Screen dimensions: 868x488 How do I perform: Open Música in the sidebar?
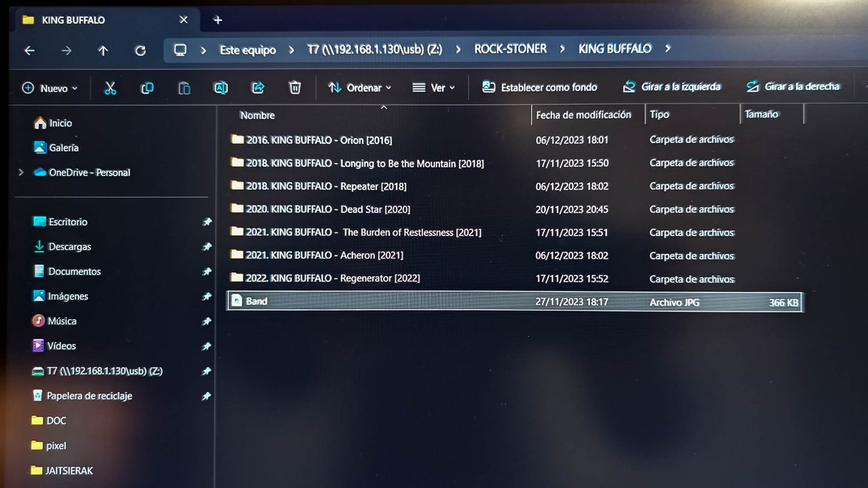[x=54, y=321]
